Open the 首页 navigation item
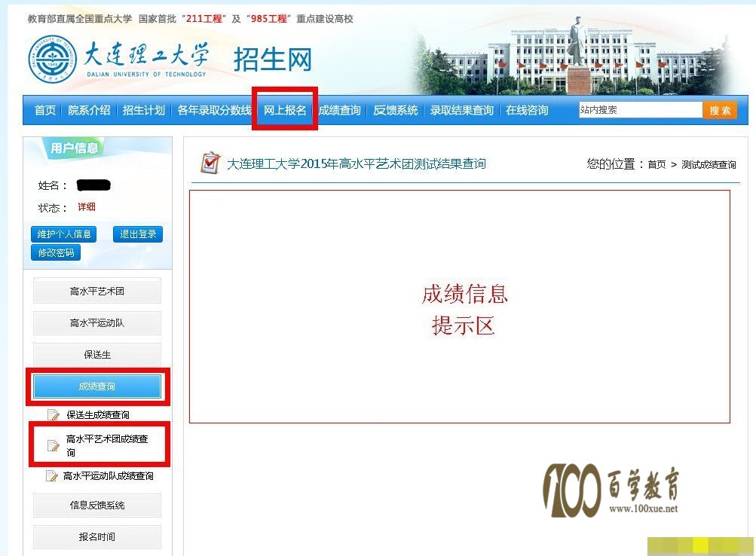Viewport: 756px width, 556px height. click(45, 110)
